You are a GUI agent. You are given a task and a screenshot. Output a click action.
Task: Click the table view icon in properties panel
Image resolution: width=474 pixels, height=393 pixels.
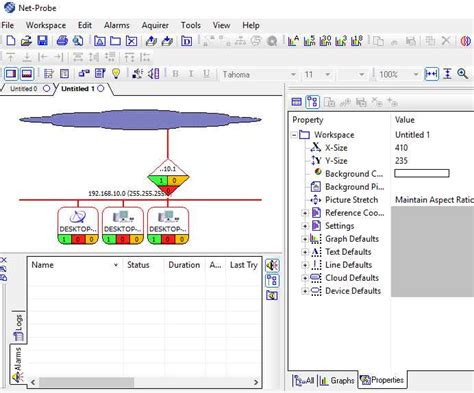[x=296, y=102]
